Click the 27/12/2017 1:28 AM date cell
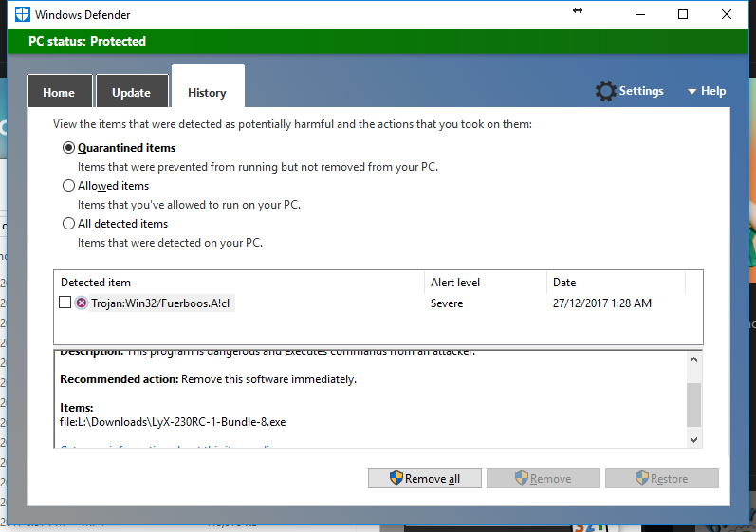This screenshot has width=756, height=532. point(602,303)
